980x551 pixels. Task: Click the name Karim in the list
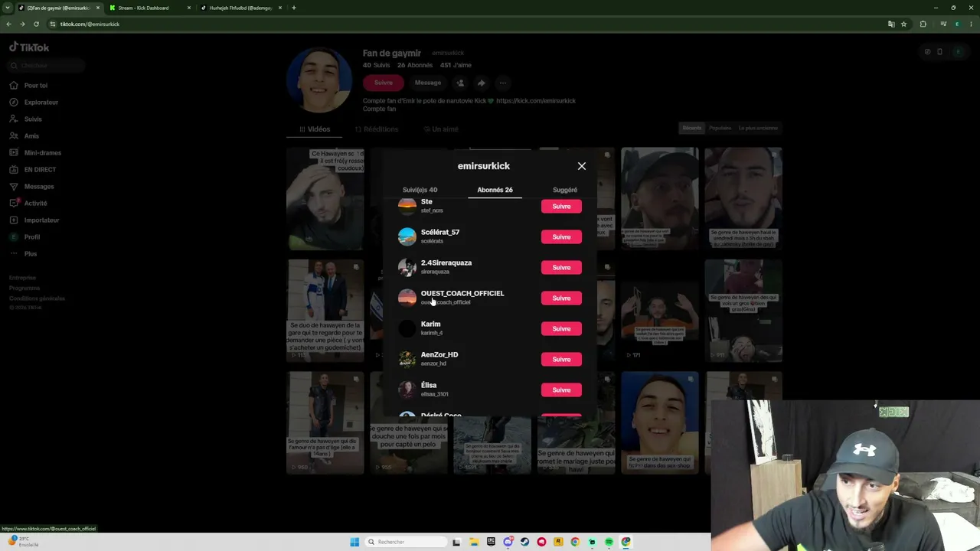coord(430,324)
